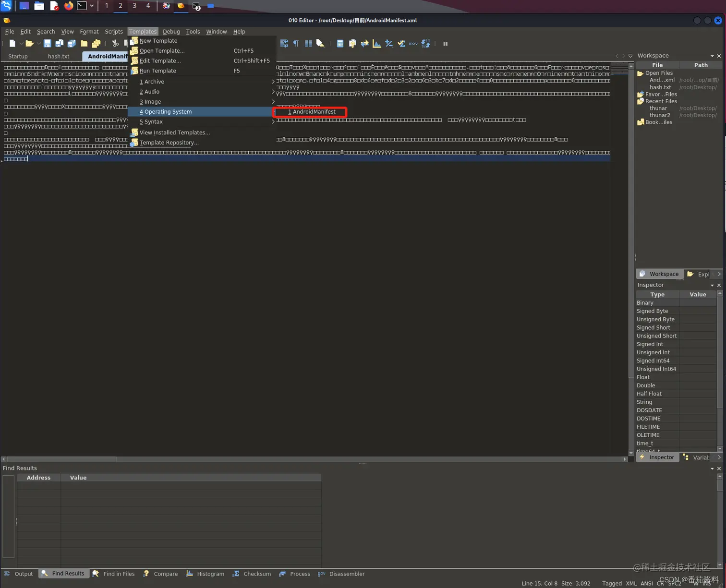Screen dimensions: 726x588
Task: Choose Run Template menu entry
Action: 202,71
